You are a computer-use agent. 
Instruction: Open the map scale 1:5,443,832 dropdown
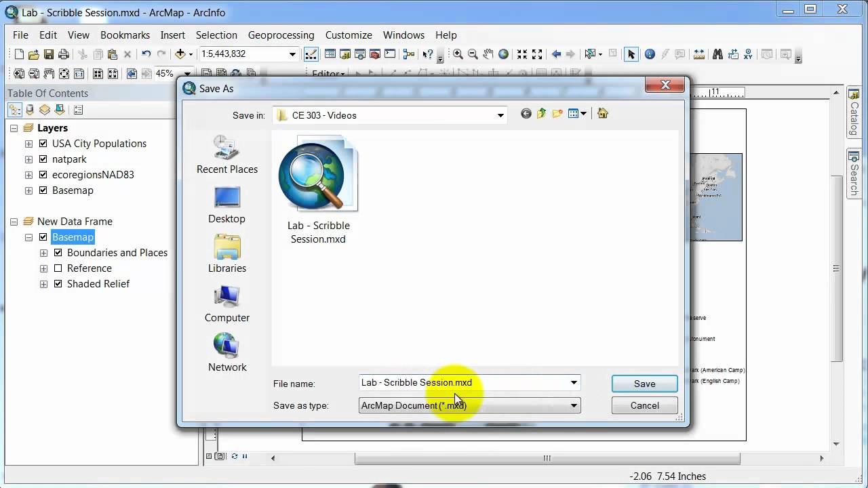292,54
